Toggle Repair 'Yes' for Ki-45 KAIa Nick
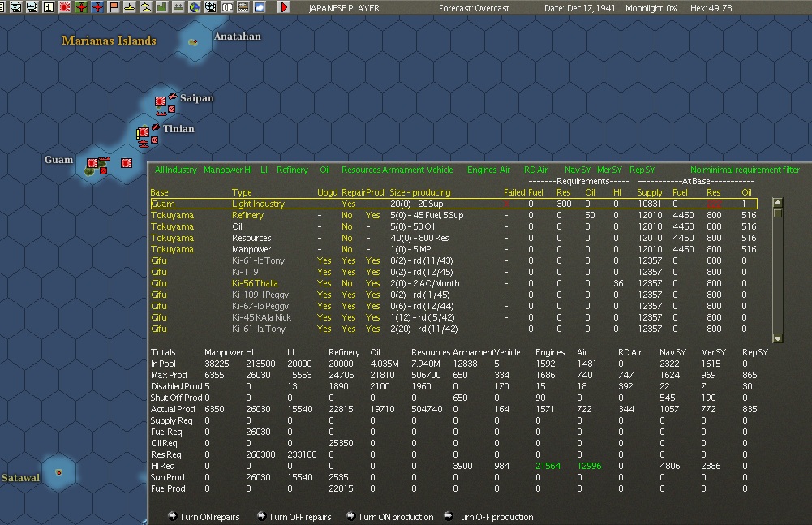 [x=349, y=317]
